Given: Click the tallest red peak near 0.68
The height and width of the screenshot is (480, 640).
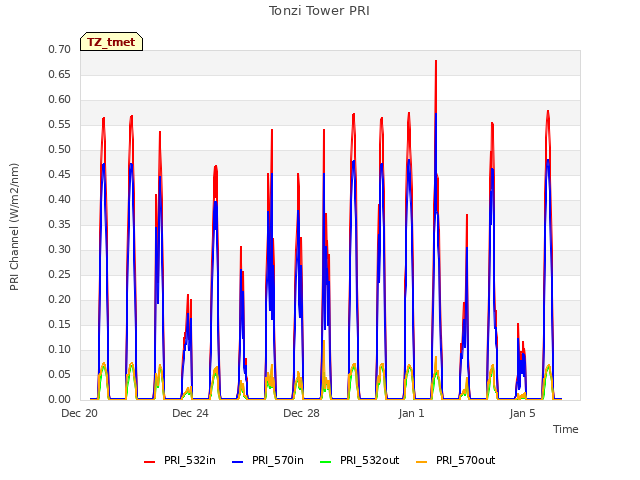Looking at the screenshot, I should point(436,61).
